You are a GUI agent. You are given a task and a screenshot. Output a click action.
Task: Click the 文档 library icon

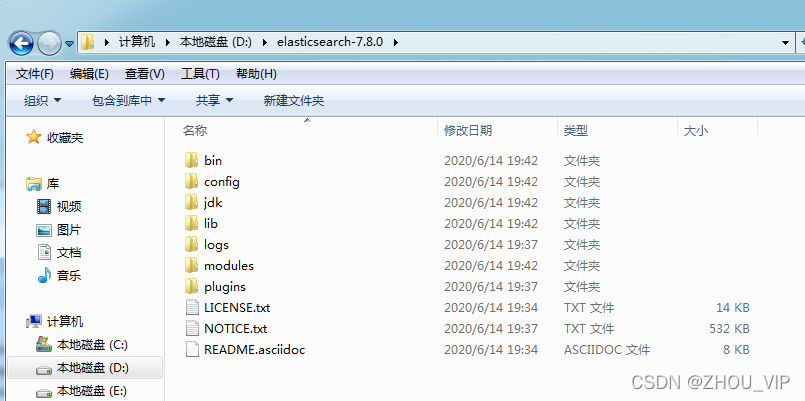click(44, 252)
